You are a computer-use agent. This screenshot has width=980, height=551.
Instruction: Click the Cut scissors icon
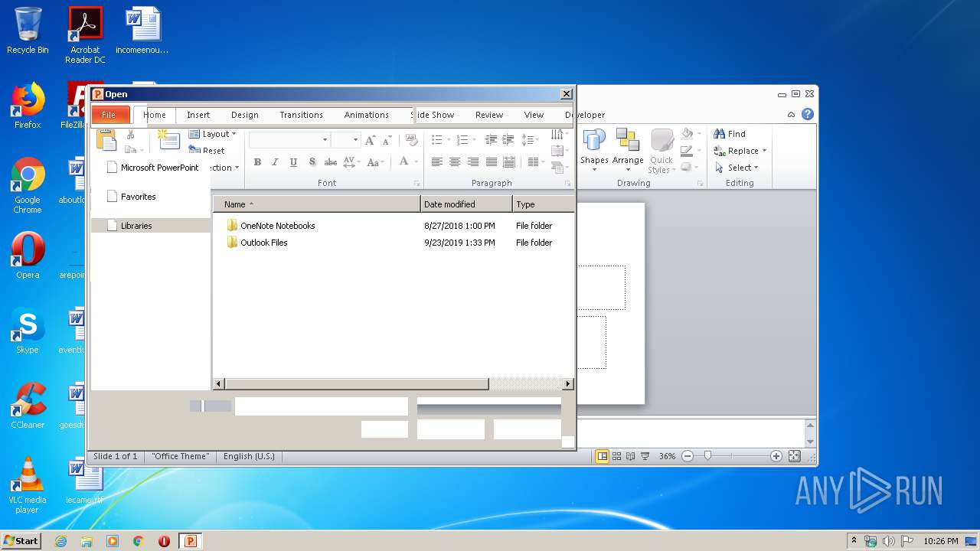tap(131, 135)
